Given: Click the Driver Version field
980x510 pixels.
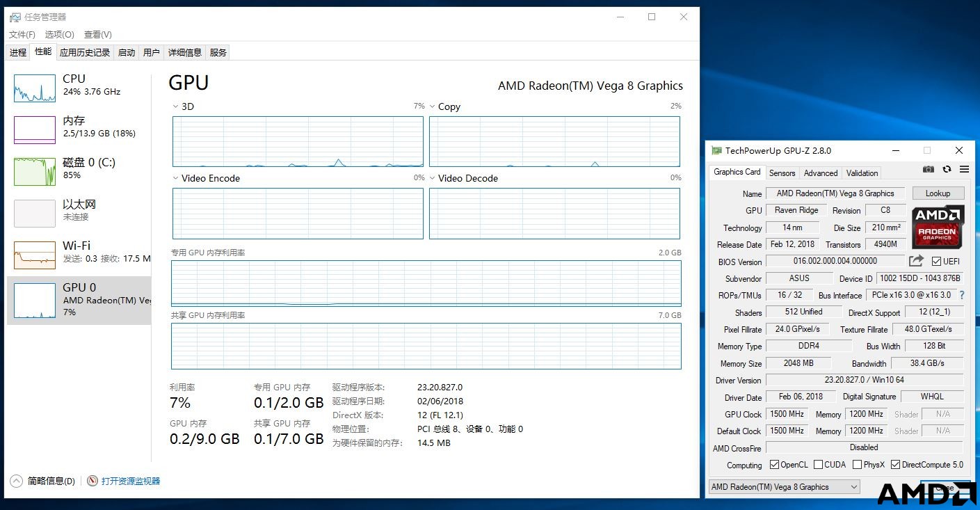Looking at the screenshot, I should click(x=865, y=380).
